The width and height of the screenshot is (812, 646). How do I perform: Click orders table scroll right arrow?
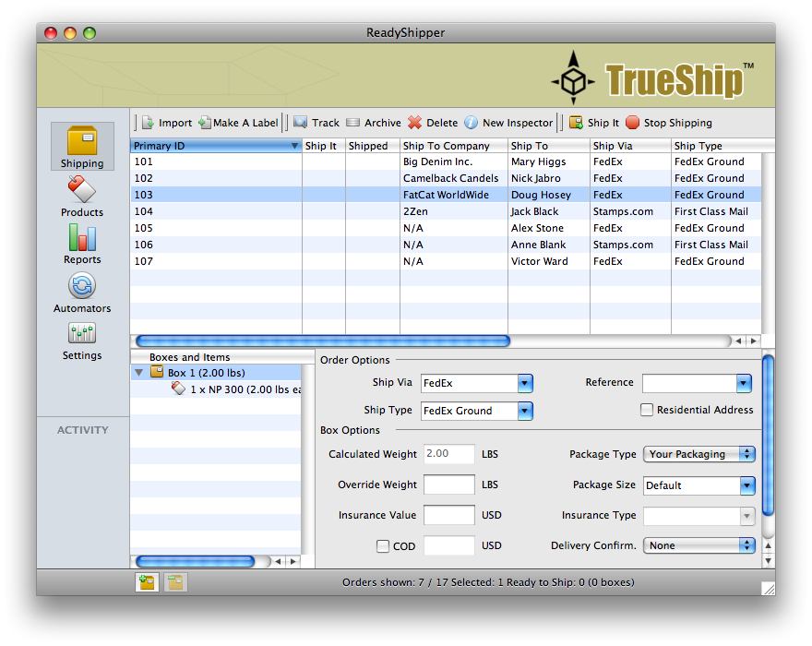click(754, 341)
